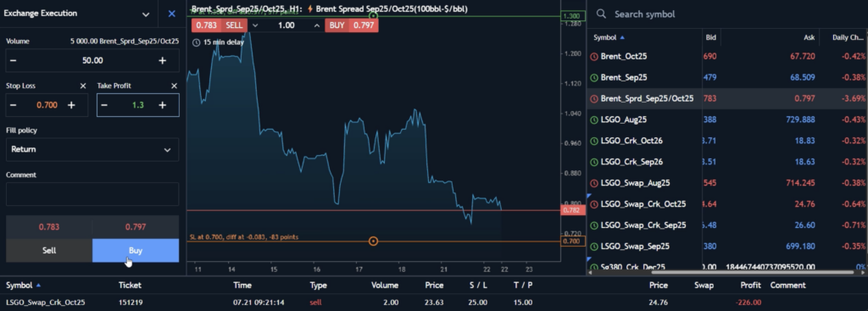Decrease the Stop Loss value
The width and height of the screenshot is (868, 311).
click(14, 105)
